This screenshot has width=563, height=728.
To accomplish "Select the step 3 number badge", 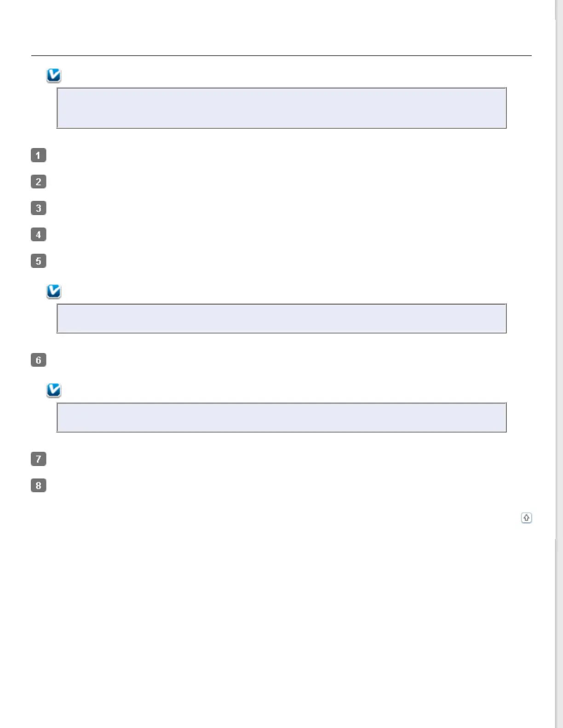I will coord(39,208).
